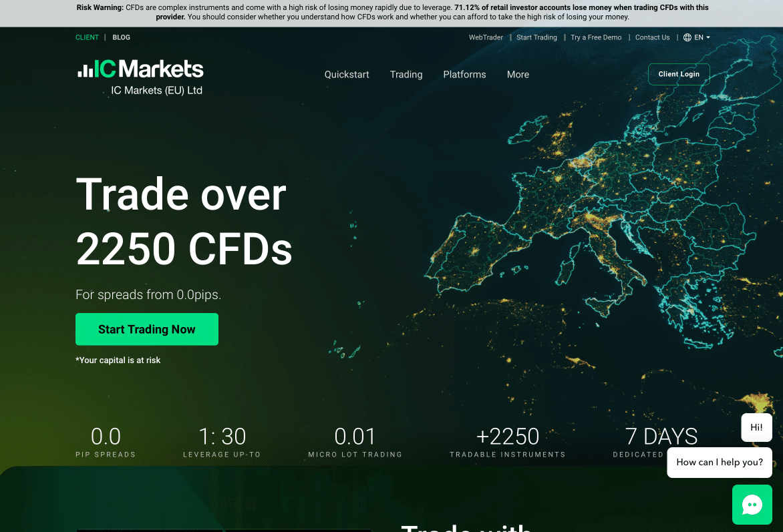Viewport: 783px width, 532px height.
Task: Click the 1:30 LEVERAGE UP-TO stat
Action: [x=222, y=442]
